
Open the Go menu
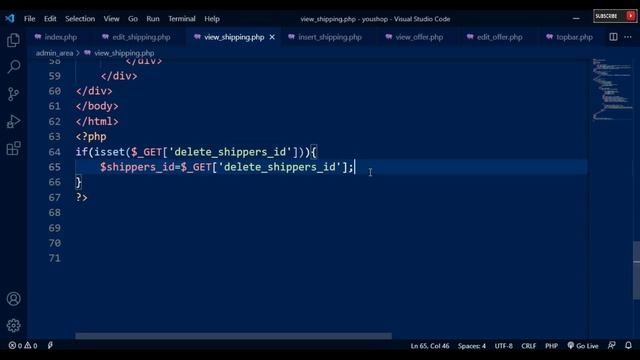[133, 19]
